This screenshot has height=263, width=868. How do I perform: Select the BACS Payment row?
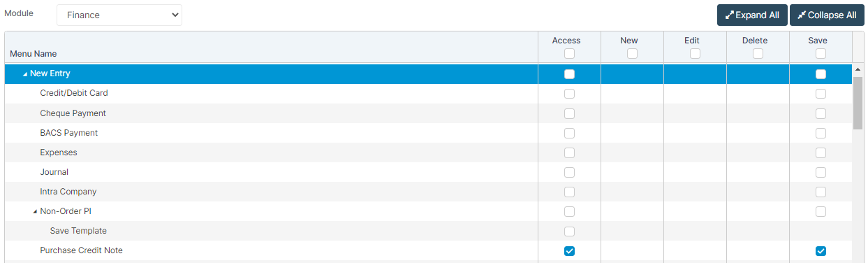428,133
